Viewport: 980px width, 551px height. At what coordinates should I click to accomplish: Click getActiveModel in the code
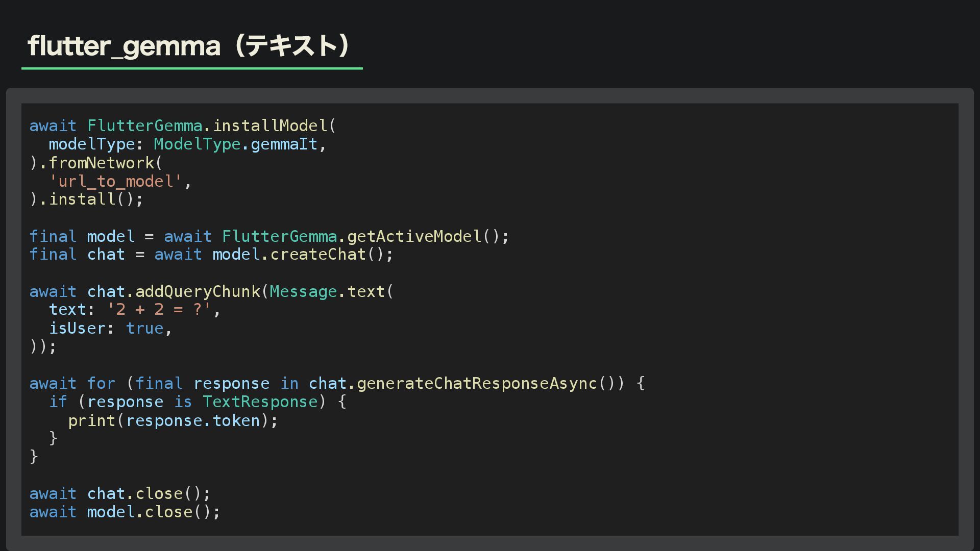click(x=414, y=237)
